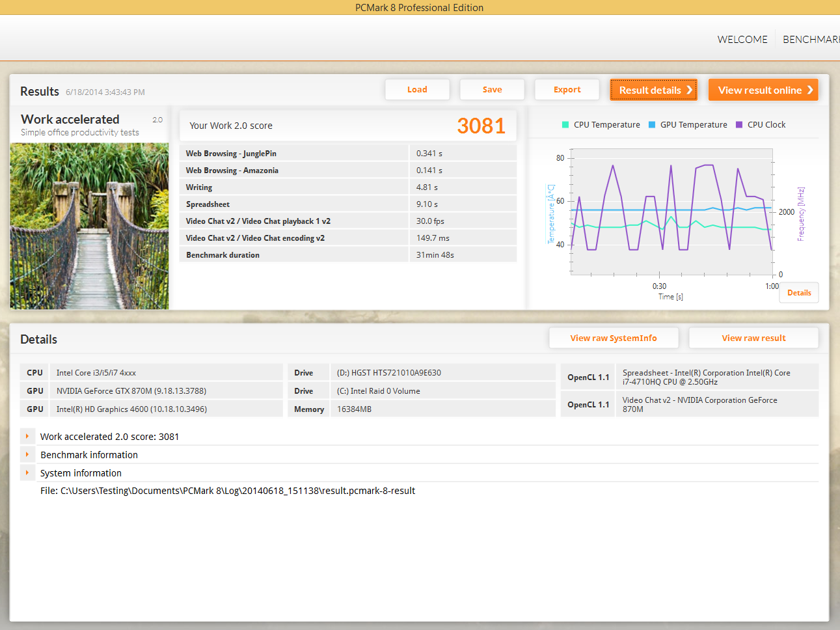Click the 0.141 s value
840x630 pixels.
coord(429,171)
